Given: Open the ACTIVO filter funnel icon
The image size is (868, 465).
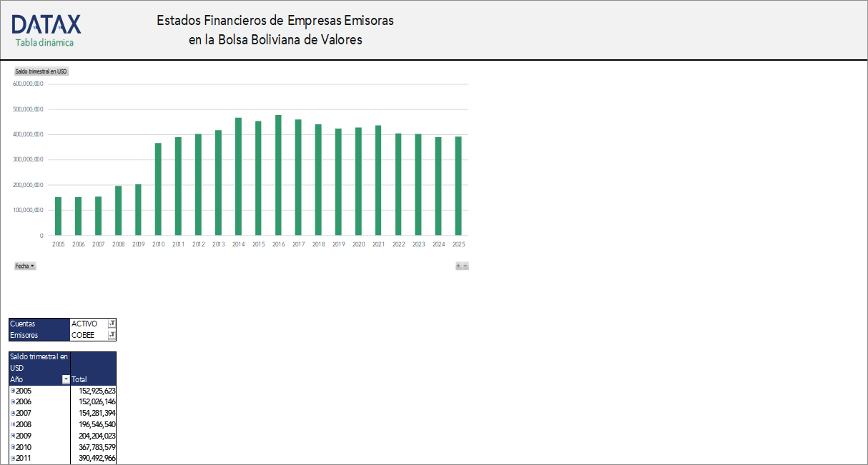Looking at the screenshot, I should coord(112,323).
